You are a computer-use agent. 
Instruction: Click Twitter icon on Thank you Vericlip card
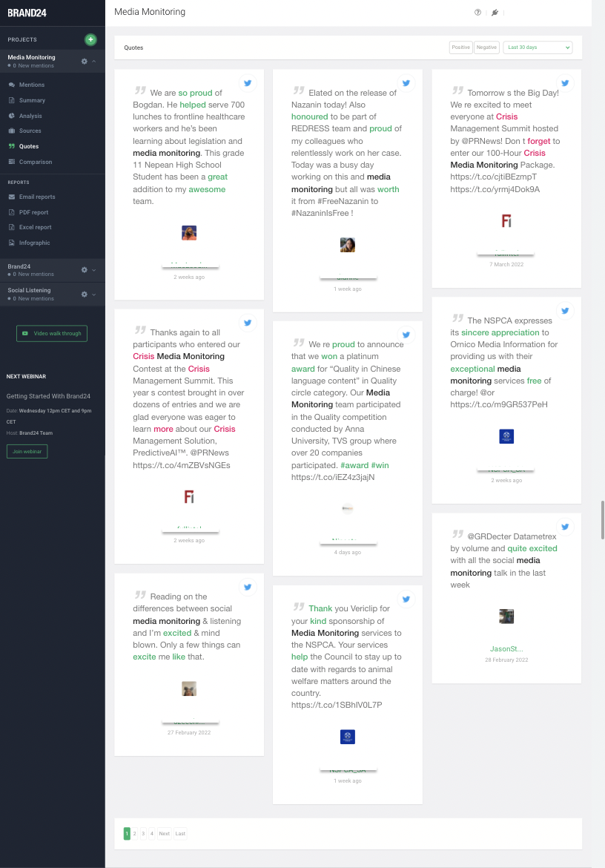tap(406, 599)
